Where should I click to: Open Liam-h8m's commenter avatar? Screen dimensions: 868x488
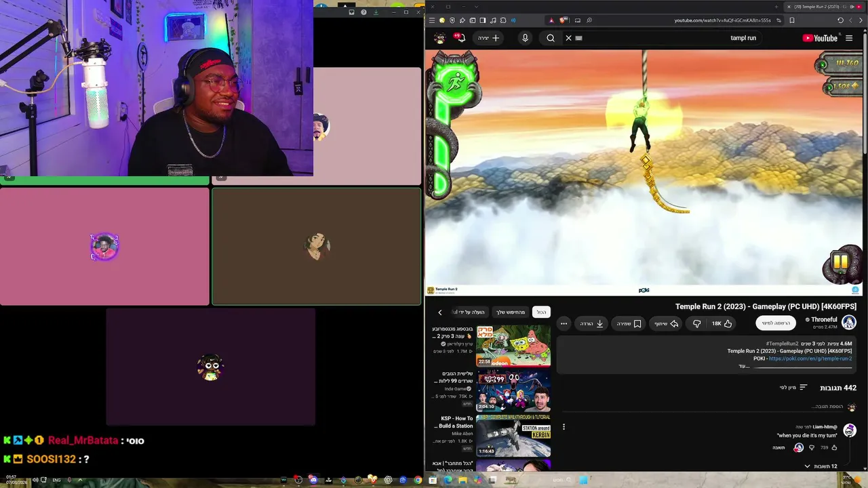850,430
